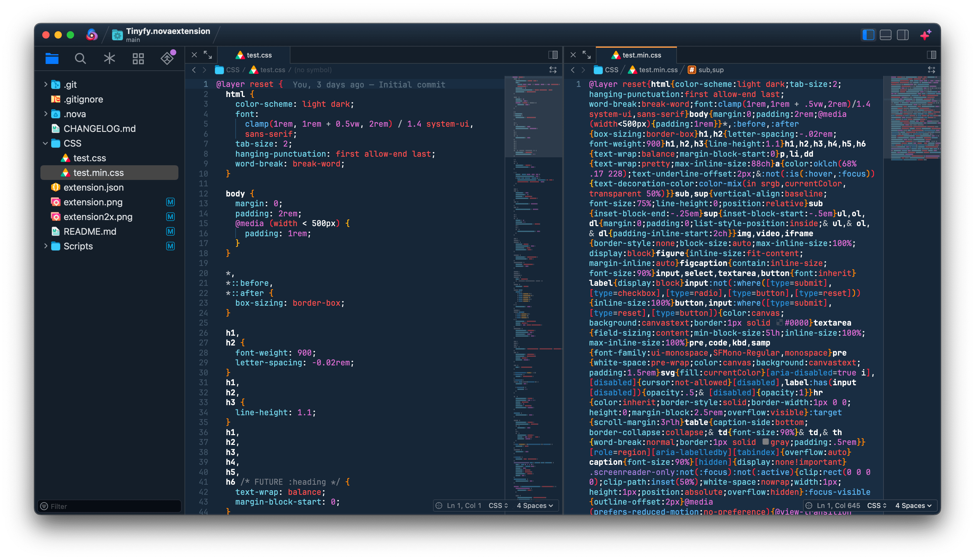Click expand arrows icon beside test.min.css tab
The width and height of the screenshot is (975, 560).
point(587,55)
